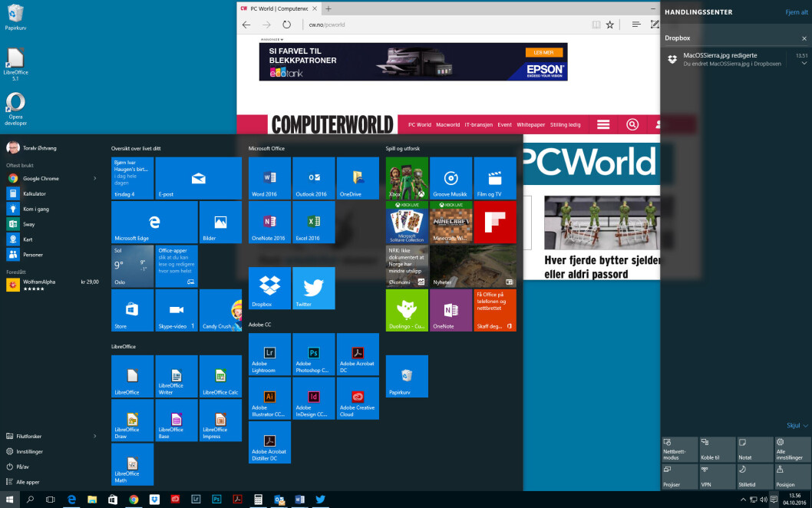Toggle Nettbrettmodus quick action
812x508 pixels.
point(679,450)
